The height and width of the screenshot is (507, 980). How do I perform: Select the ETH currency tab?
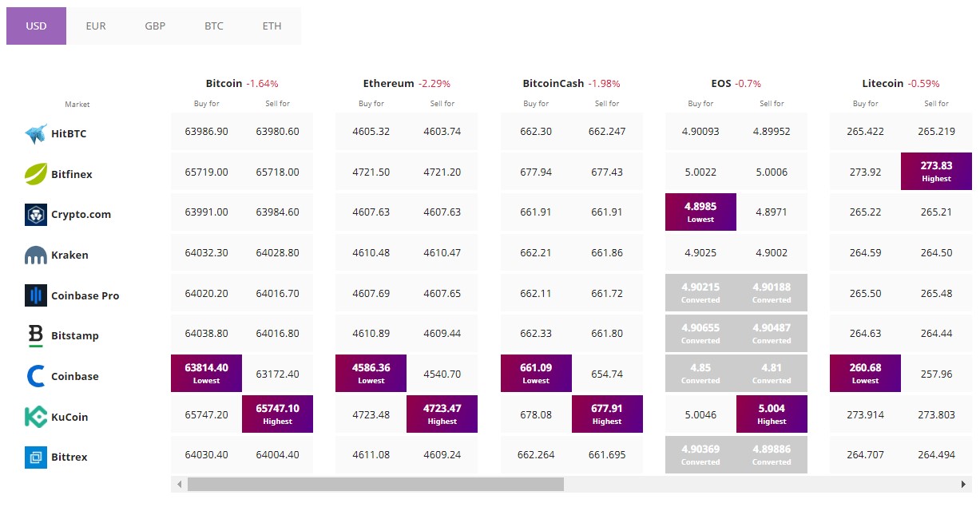tap(272, 26)
